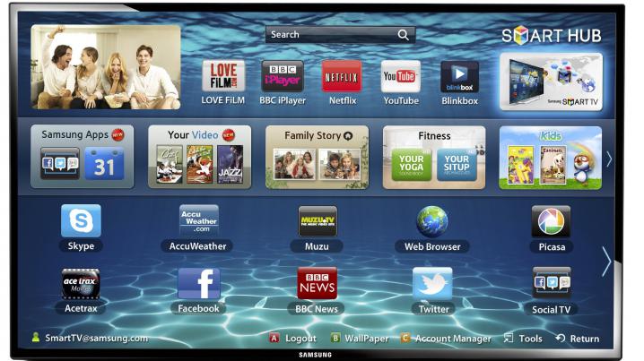Viewport: 644px width, 361px height.
Task: Open the Facebook app
Action: 199,283
